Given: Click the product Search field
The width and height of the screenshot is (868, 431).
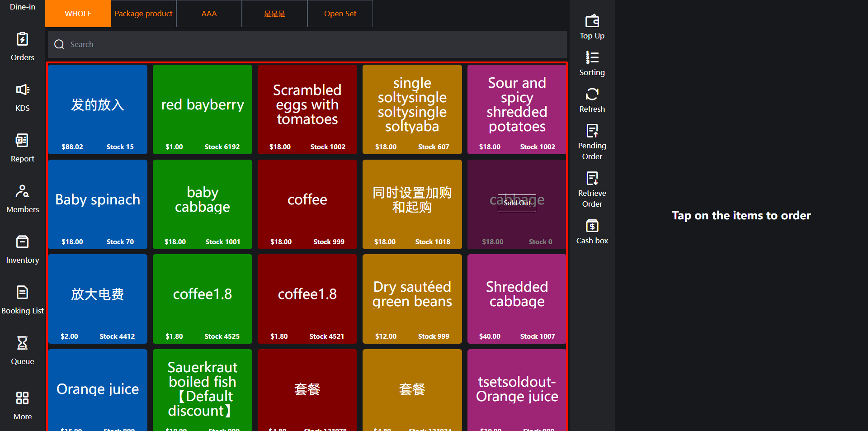Looking at the screenshot, I should (307, 44).
